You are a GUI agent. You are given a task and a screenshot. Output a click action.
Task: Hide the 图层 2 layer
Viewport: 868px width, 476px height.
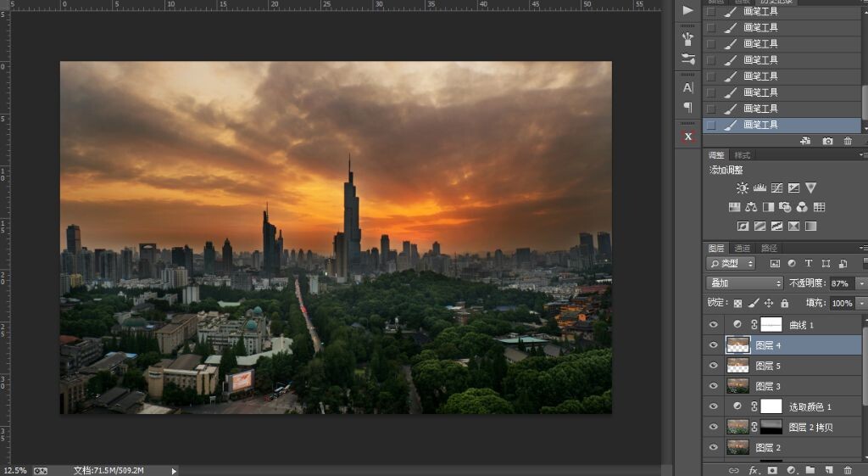click(x=714, y=447)
